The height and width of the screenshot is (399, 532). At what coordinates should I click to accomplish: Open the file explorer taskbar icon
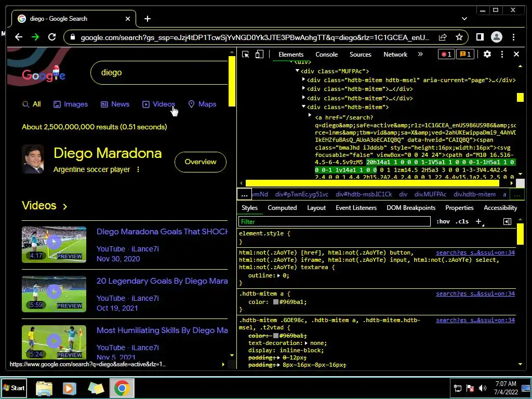tap(44, 388)
